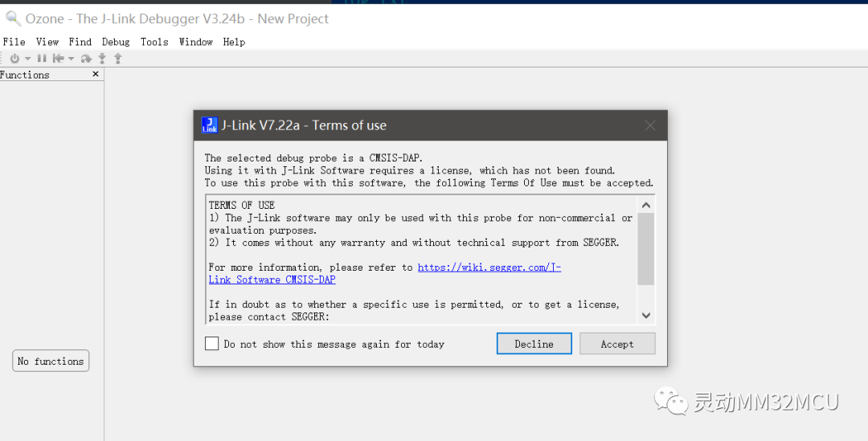Click the Step Into (down arrow) icon
Screen dimensions: 868x441
102,58
